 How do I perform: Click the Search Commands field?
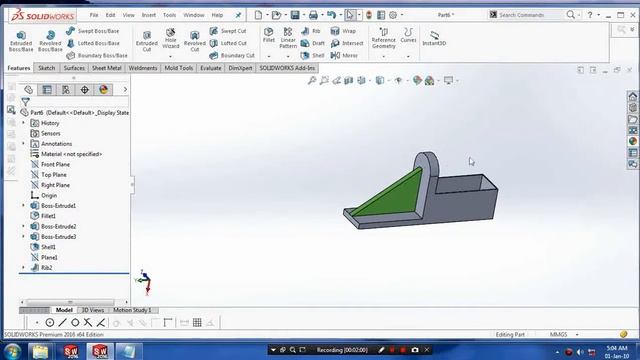pos(527,15)
